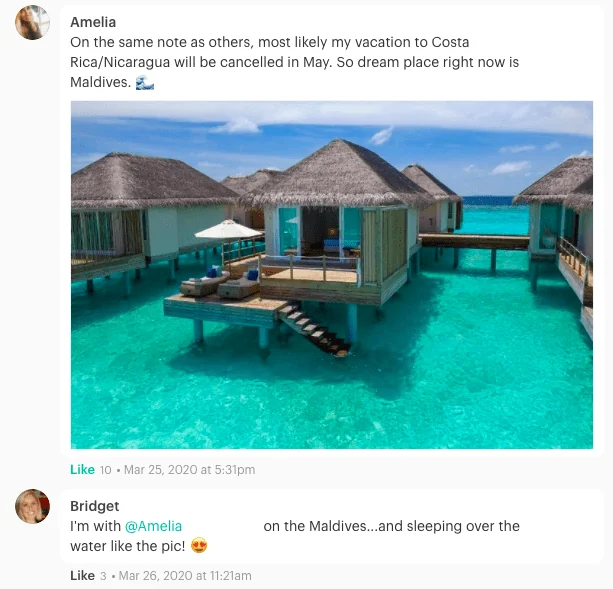Click "I'm with" at start of Bridget's reply
The height and width of the screenshot is (589, 613).
(95, 526)
